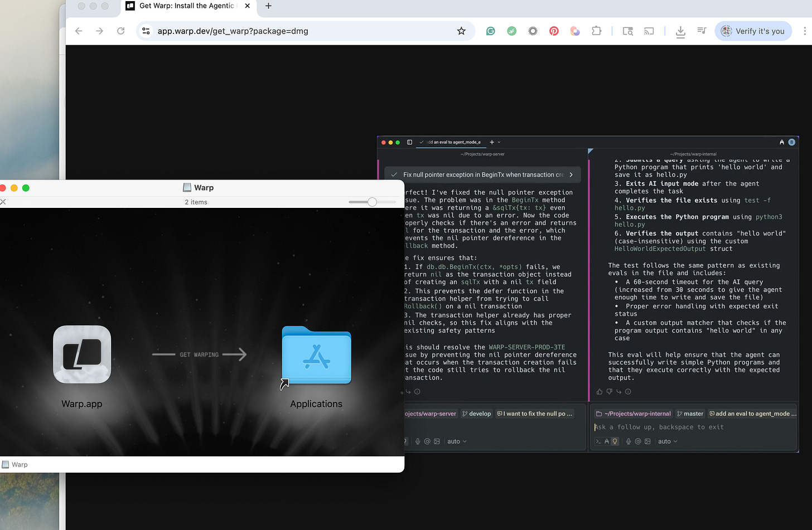The width and height of the screenshot is (812, 530).
Task: Click 'Ask a follow up' input field
Action: point(694,427)
